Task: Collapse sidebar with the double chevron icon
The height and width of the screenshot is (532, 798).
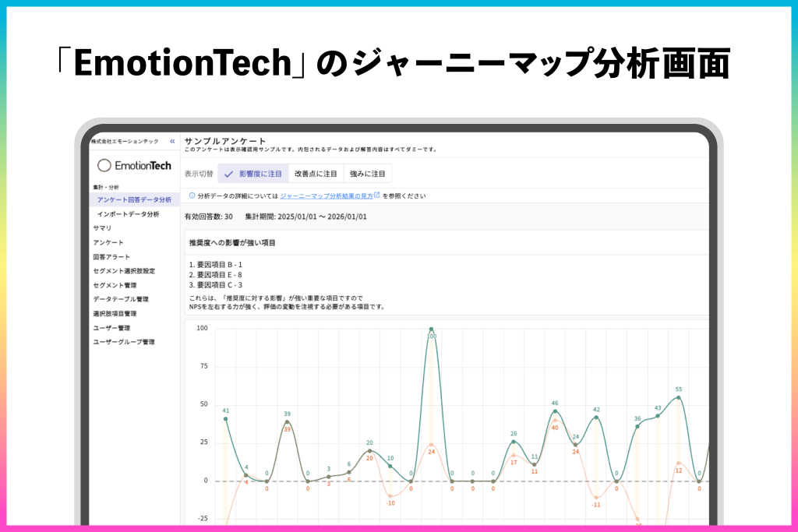Action: (x=172, y=141)
